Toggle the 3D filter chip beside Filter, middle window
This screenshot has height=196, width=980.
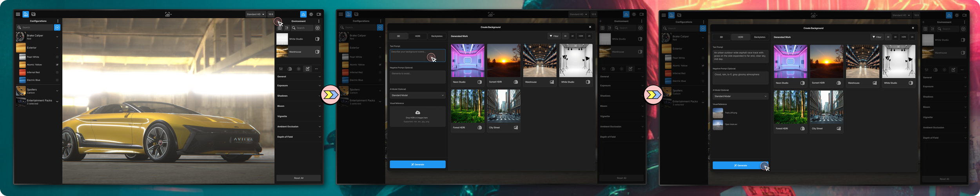tap(572, 36)
